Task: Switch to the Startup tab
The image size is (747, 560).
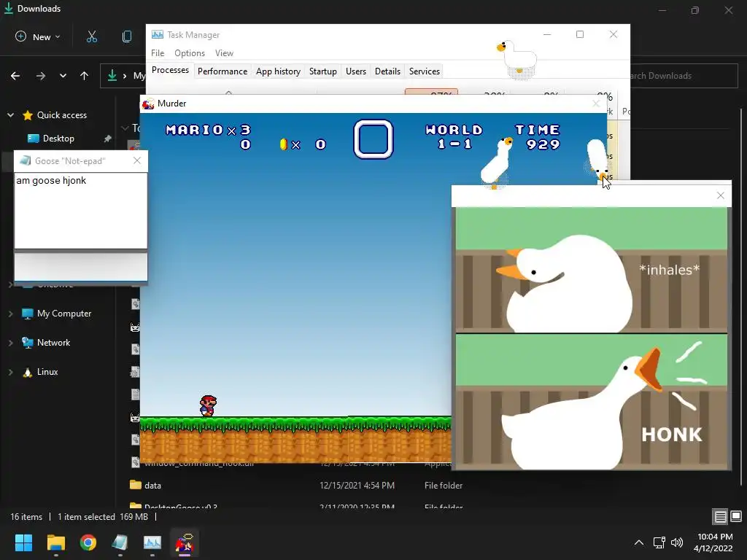Action: [323, 71]
